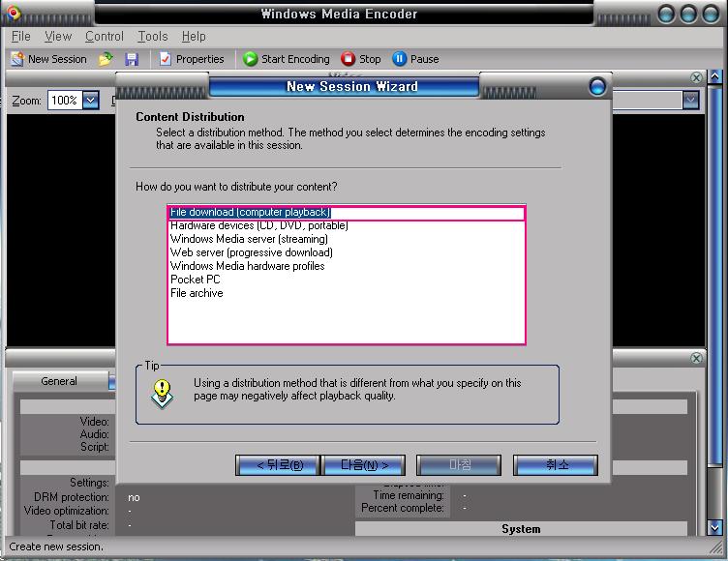The image size is (728, 561).
Task: Click the New Session toolbar icon
Action: tap(48, 59)
